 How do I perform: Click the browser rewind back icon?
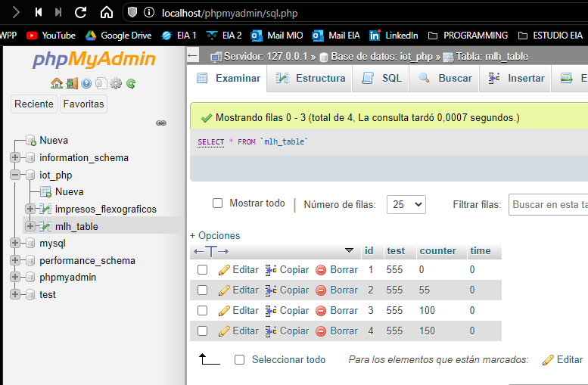38,13
